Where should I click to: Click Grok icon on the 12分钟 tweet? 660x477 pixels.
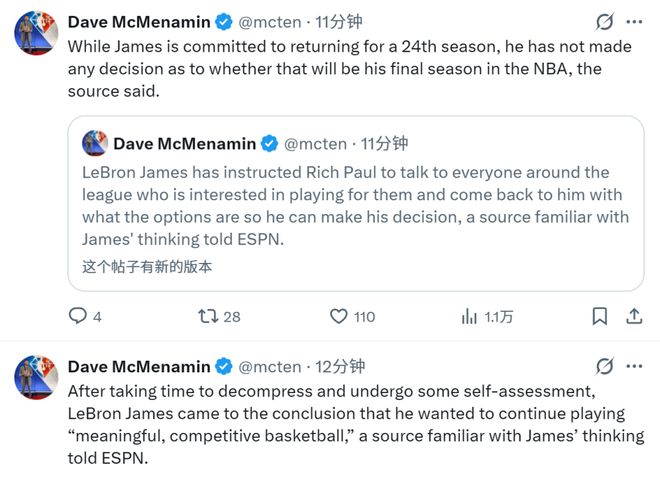604,366
